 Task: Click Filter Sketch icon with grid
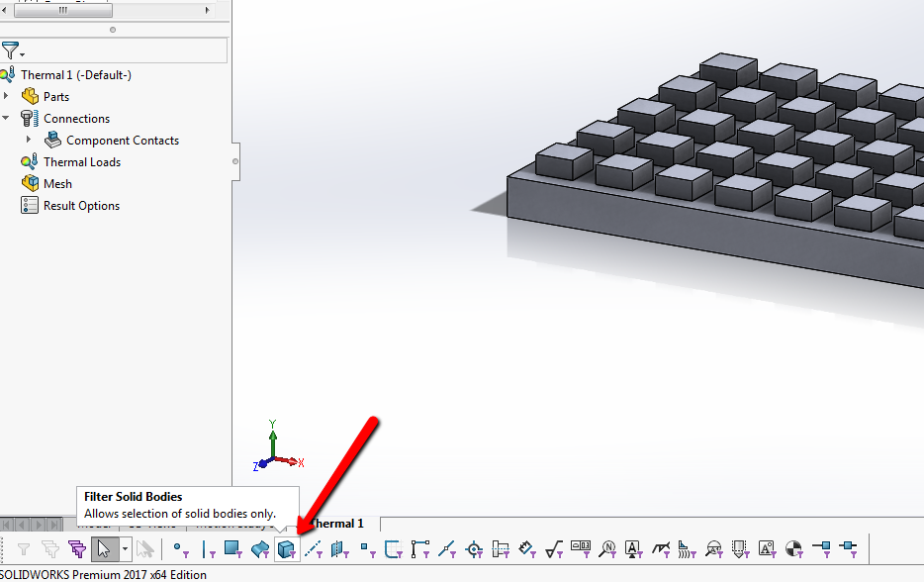tap(394, 549)
